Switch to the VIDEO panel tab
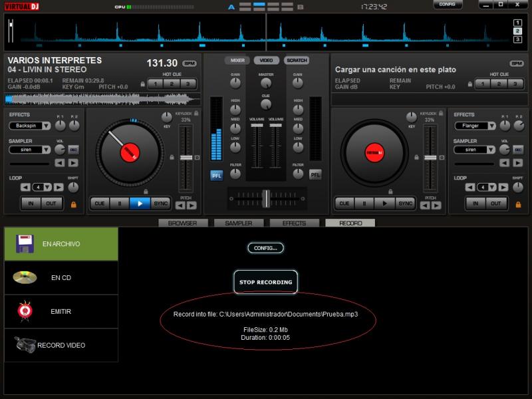Image resolution: width=532 pixels, height=399 pixels. coord(267,61)
